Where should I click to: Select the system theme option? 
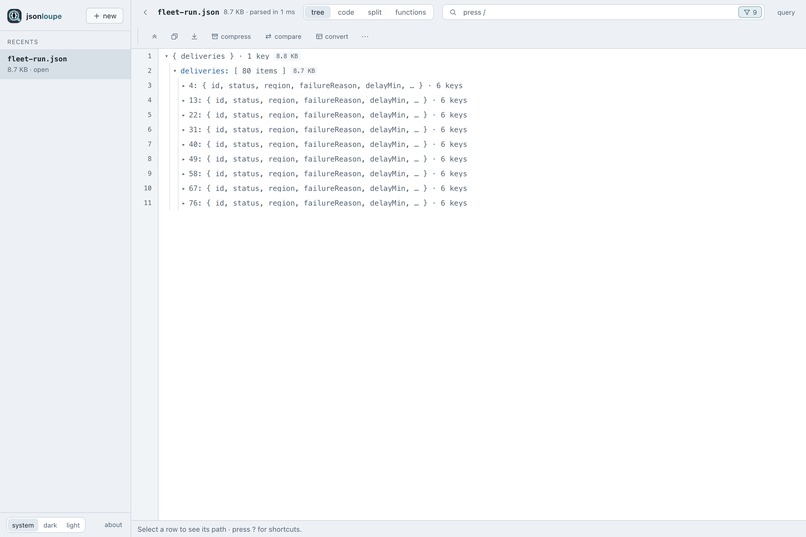[x=23, y=525]
